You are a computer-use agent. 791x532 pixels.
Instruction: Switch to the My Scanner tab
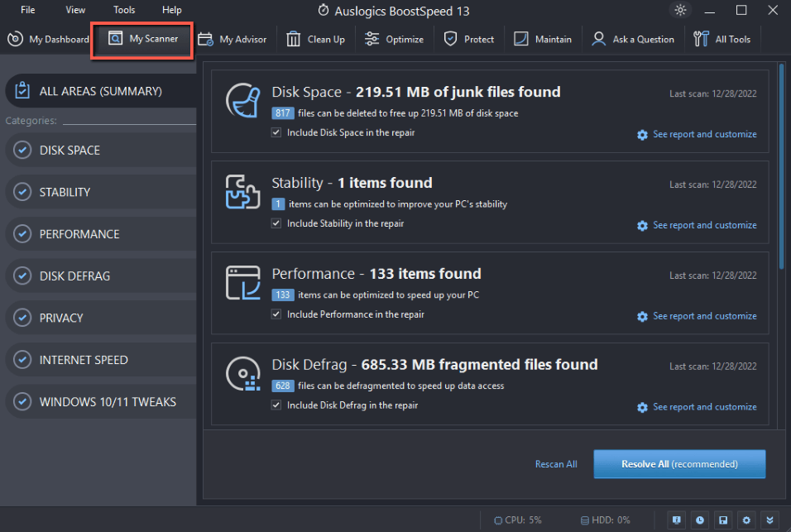point(143,39)
